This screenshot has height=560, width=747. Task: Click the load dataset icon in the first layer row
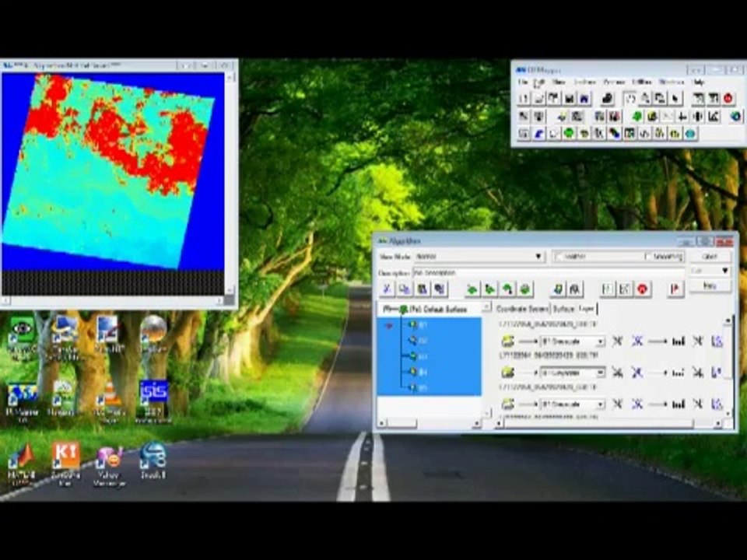click(x=508, y=341)
